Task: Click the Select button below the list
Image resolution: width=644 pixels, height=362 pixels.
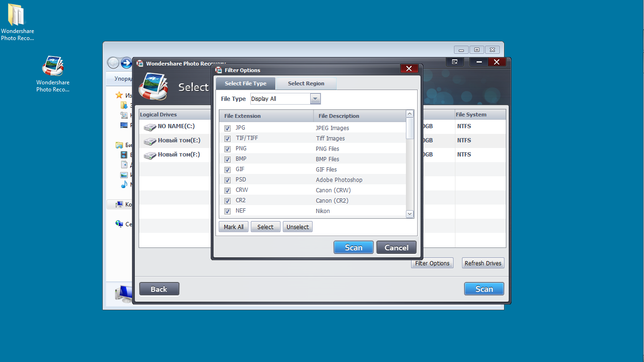Action: [265, 227]
